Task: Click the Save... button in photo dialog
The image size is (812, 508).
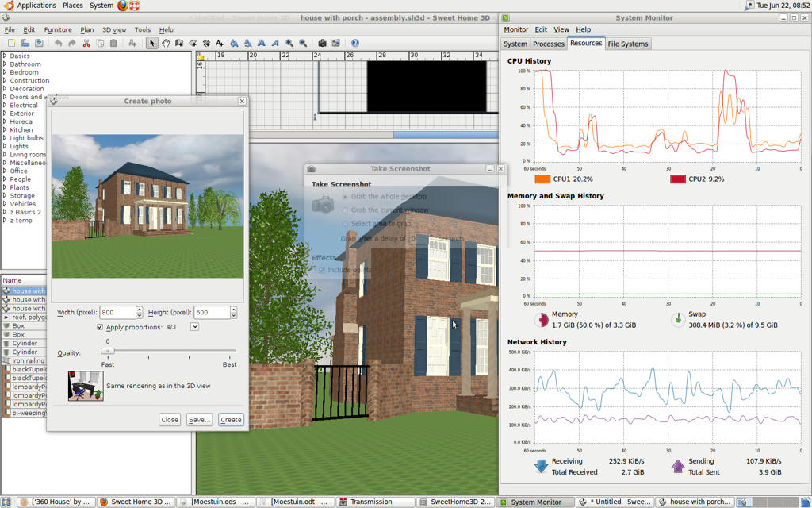Action: click(x=199, y=420)
